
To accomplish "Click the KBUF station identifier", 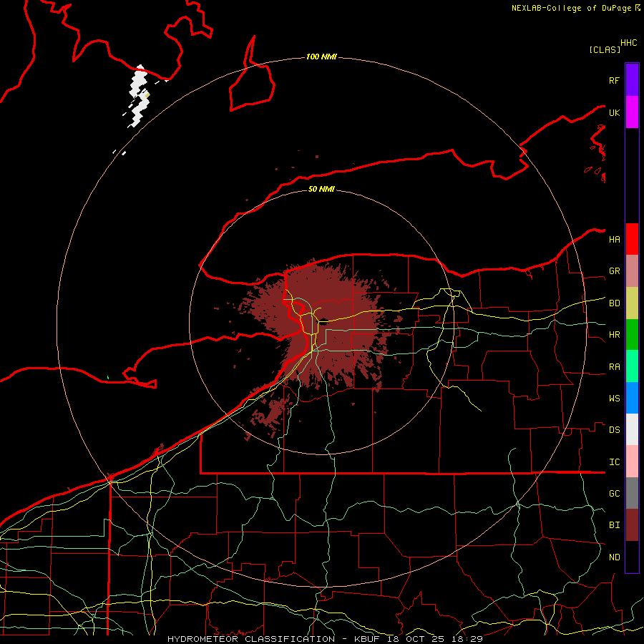I will pyautogui.click(x=367, y=639).
